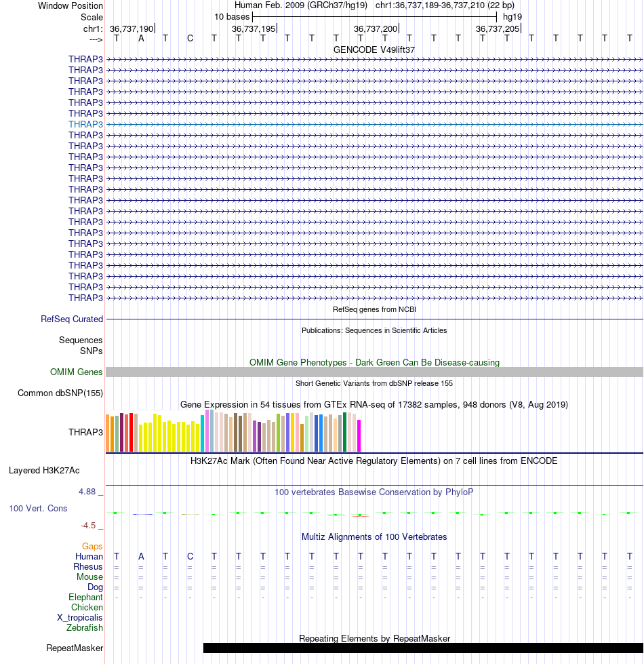Click the 'hg19' label beside the scale bar
Image resolution: width=644 pixels, height=664 pixels.
point(512,17)
